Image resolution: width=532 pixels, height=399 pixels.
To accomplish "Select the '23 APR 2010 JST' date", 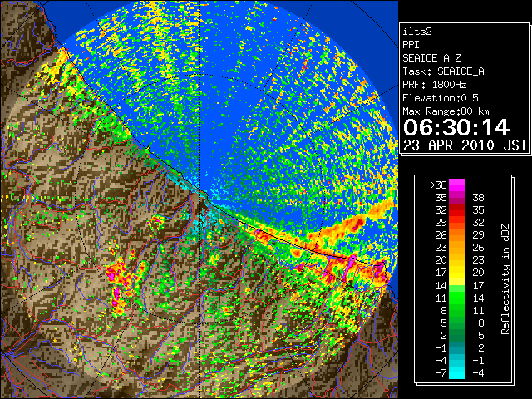I will pos(465,145).
